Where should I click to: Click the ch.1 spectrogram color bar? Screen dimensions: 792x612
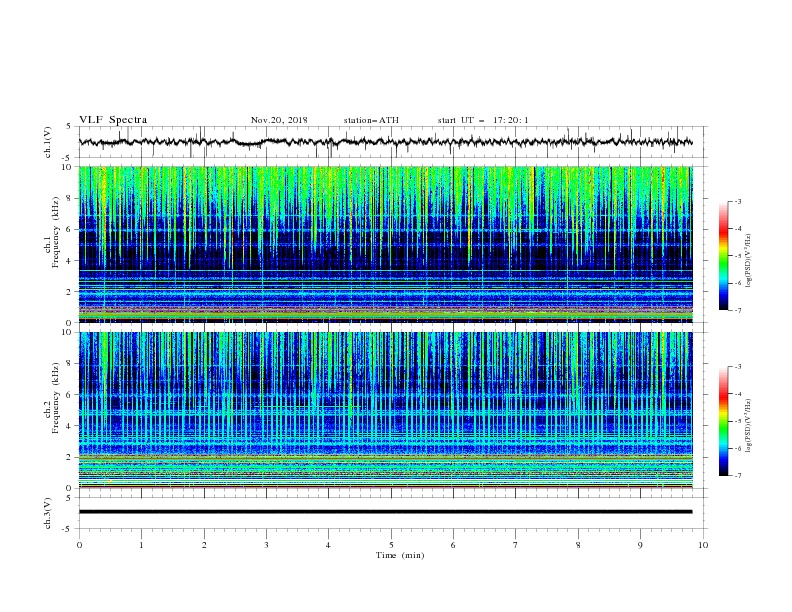(723, 256)
